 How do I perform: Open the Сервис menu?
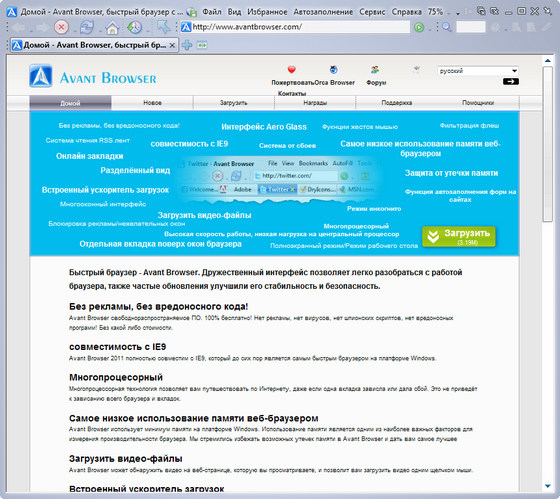372,12
